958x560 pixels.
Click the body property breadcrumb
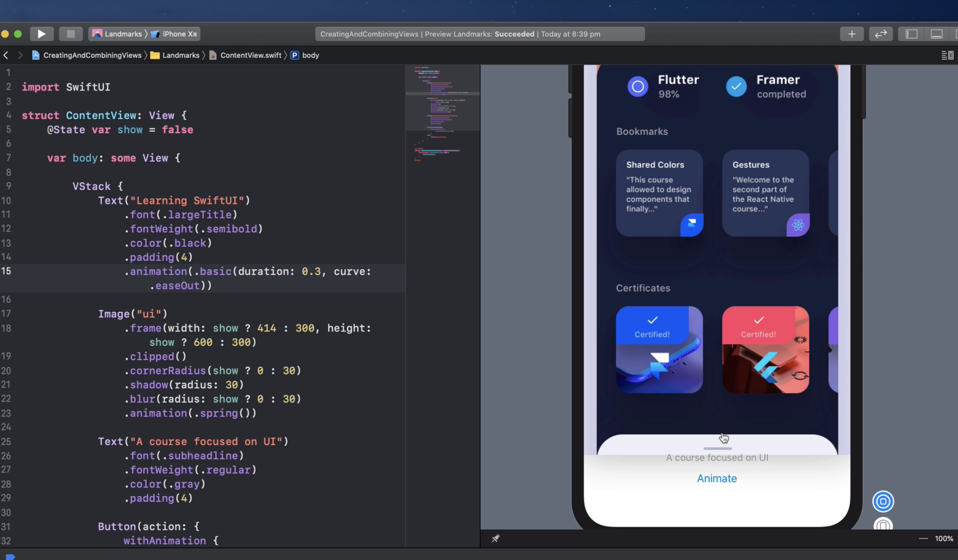coord(310,55)
